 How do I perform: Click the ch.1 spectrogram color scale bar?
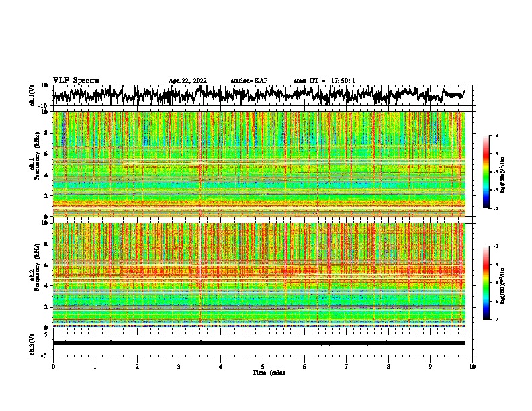point(486,172)
